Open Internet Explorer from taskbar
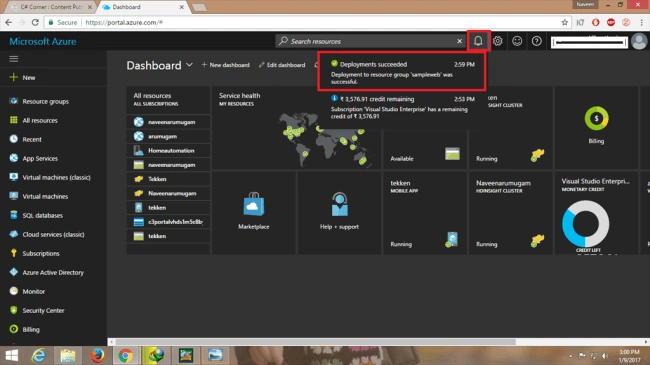Screen dimensions: 650x365 coord(39,355)
